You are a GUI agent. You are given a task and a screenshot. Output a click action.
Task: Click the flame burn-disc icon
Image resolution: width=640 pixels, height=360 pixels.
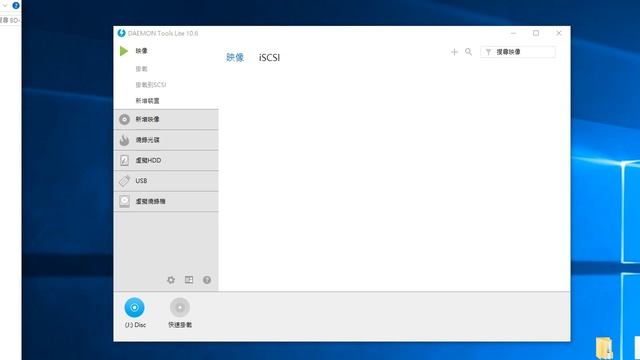124,140
